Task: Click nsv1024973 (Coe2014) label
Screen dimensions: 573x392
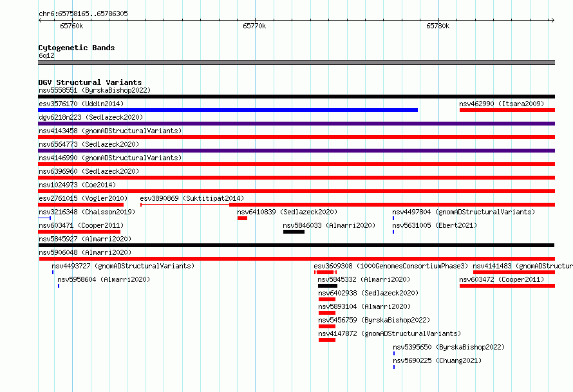Action: [x=77, y=185]
